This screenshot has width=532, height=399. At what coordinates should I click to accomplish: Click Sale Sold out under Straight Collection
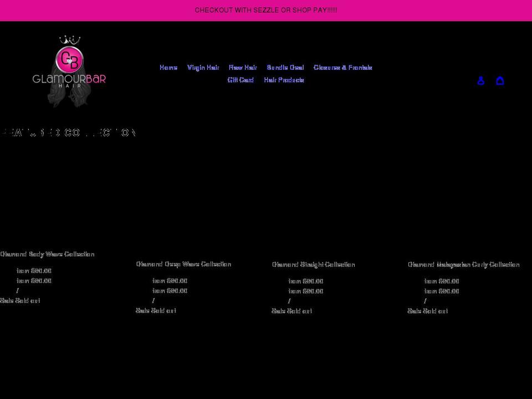292,311
